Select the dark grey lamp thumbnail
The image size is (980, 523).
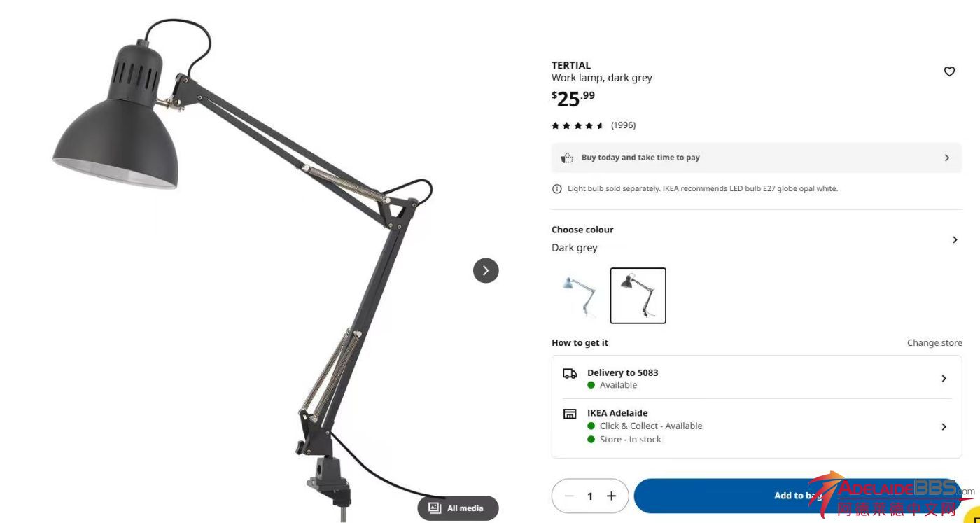[638, 295]
